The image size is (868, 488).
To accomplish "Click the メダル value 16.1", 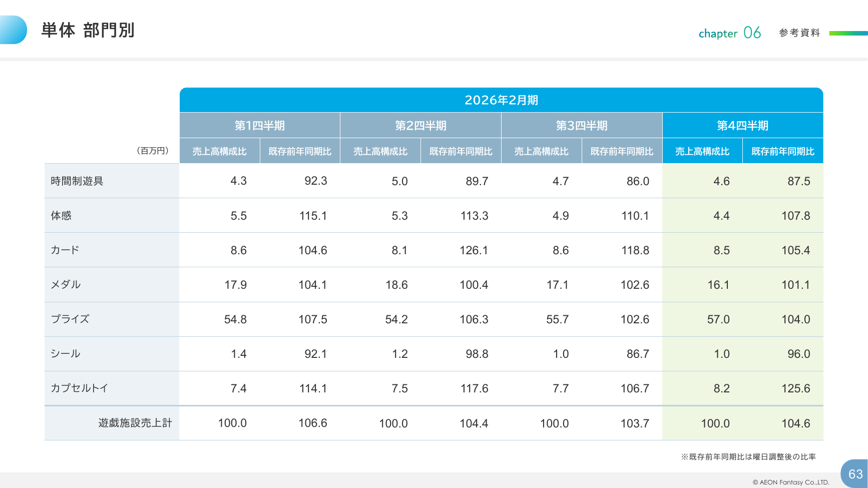I will point(718,285).
